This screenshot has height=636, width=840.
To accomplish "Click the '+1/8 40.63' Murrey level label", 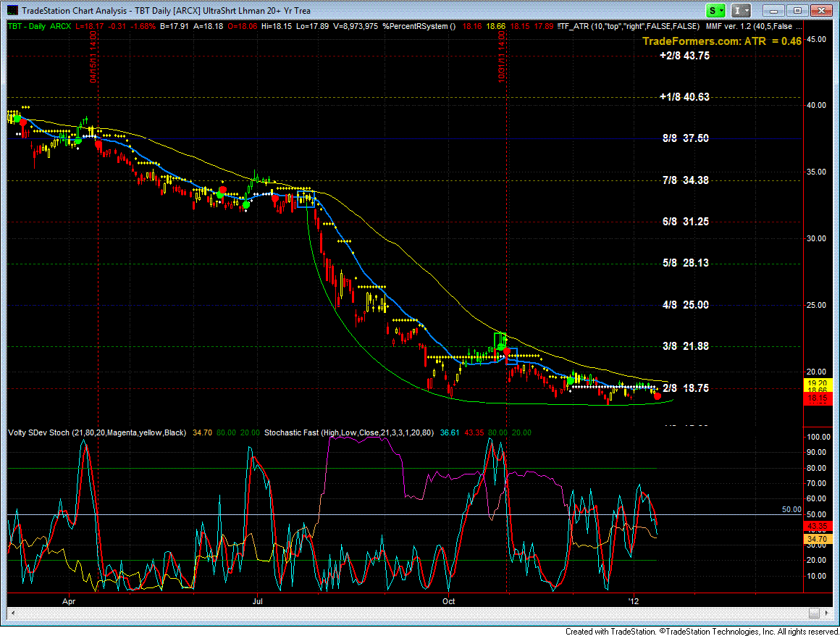I will point(684,97).
